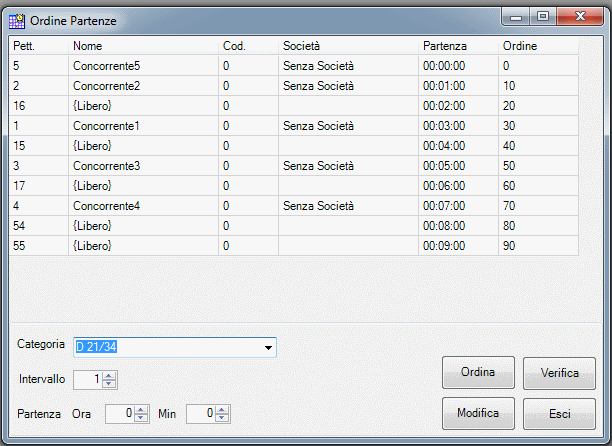The width and height of the screenshot is (612, 446).
Task: Open the Categoria dropdown arrow
Action: tap(268, 347)
